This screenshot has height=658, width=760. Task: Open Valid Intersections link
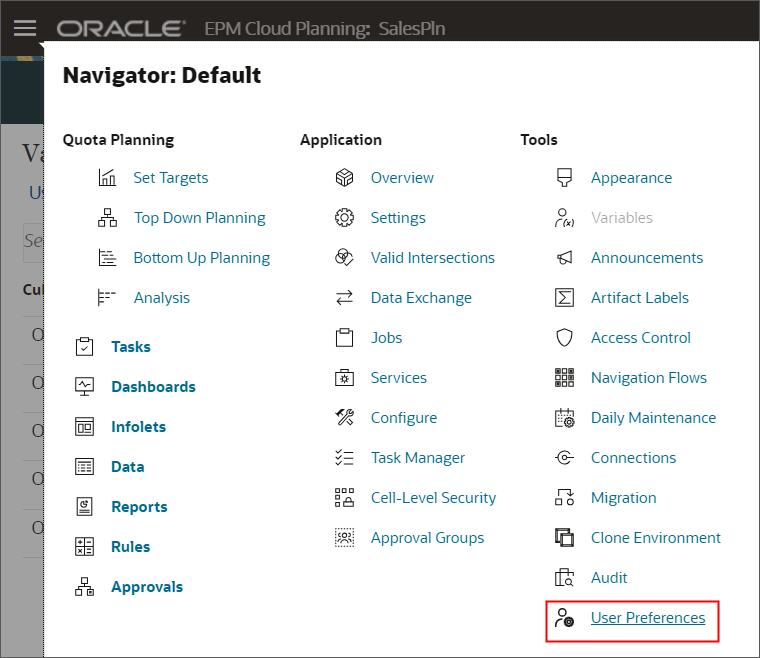click(433, 258)
